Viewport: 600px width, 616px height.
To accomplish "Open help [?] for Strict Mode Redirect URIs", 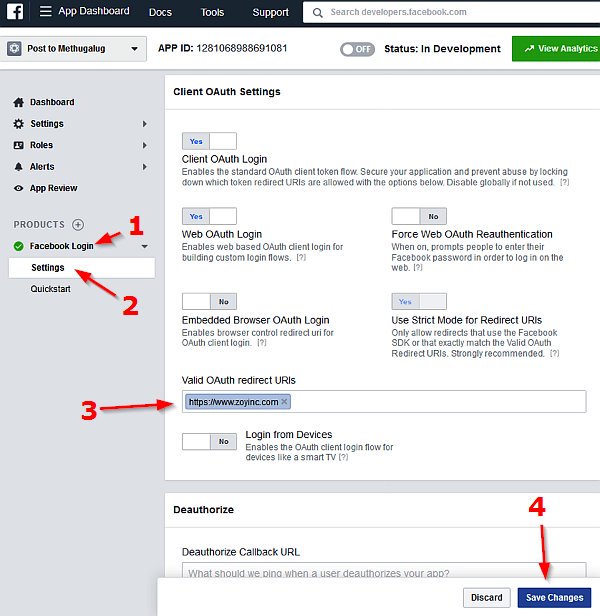I will click(554, 354).
